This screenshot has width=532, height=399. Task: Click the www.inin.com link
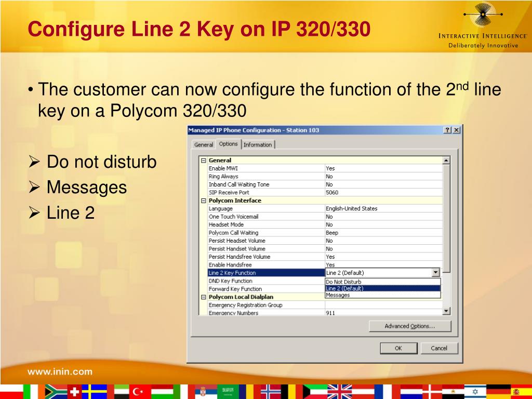(60, 371)
